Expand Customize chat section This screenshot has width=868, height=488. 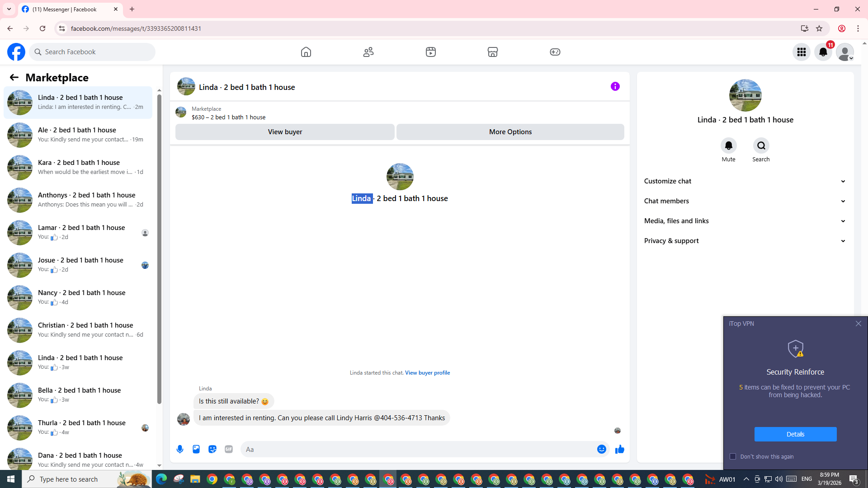tap(745, 181)
